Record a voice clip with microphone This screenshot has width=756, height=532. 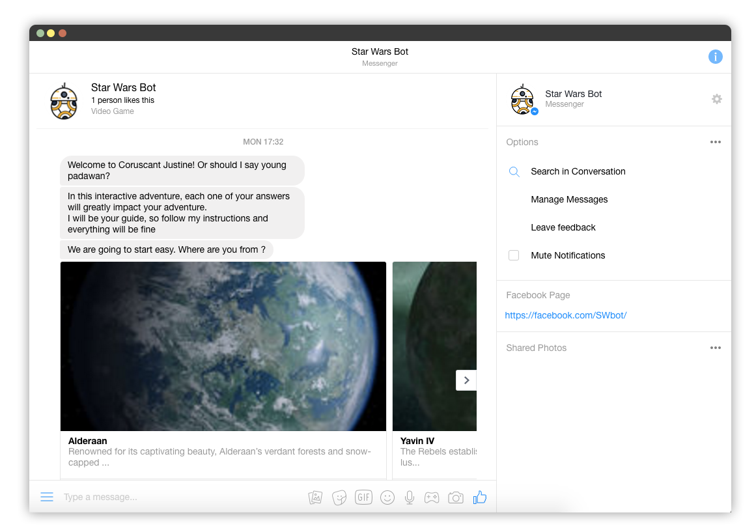click(410, 497)
